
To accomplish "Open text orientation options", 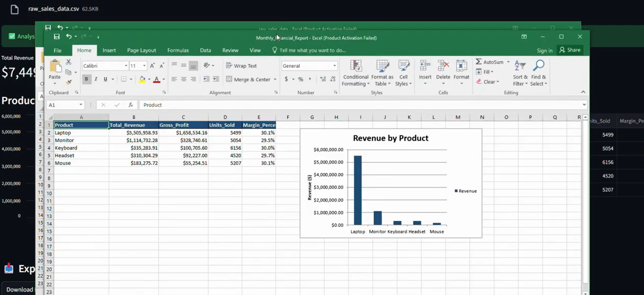I will pyautogui.click(x=208, y=65).
